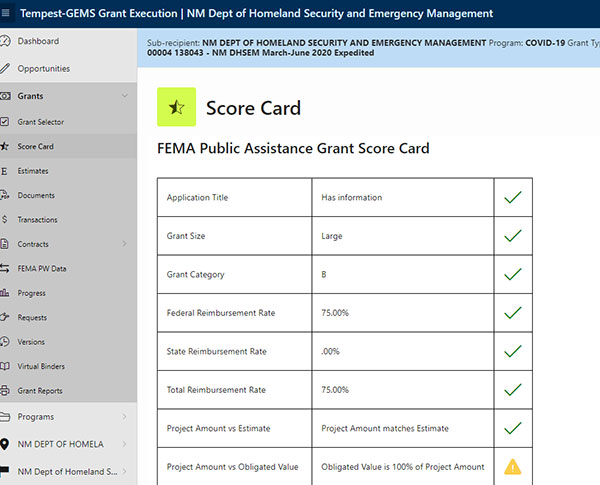Click the Transactions dollar icon
The height and width of the screenshot is (485, 600).
pos(5,220)
